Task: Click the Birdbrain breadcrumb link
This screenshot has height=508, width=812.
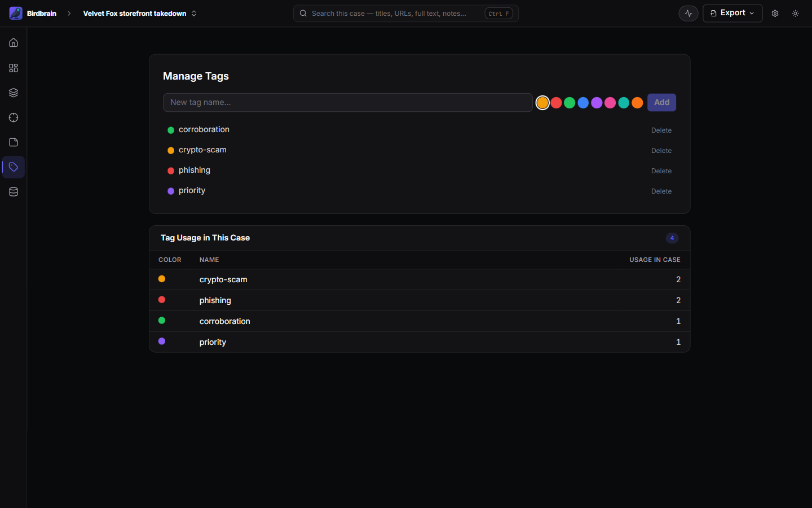Action: 42,14
